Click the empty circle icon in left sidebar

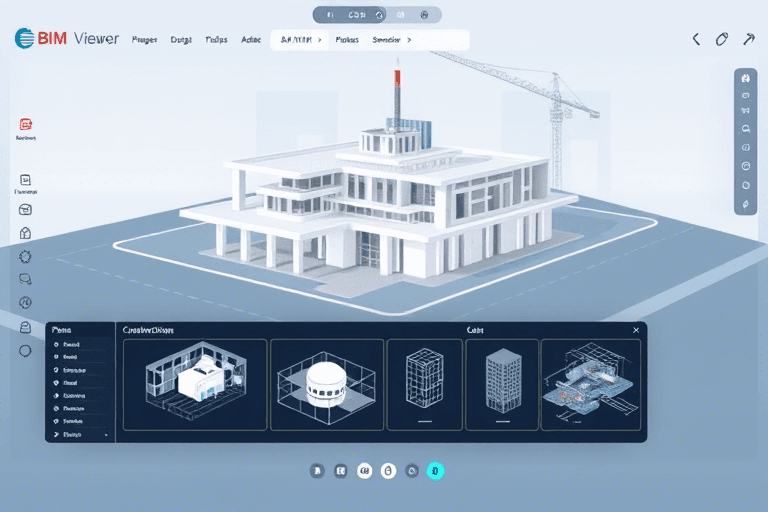pyautogui.click(x=26, y=350)
